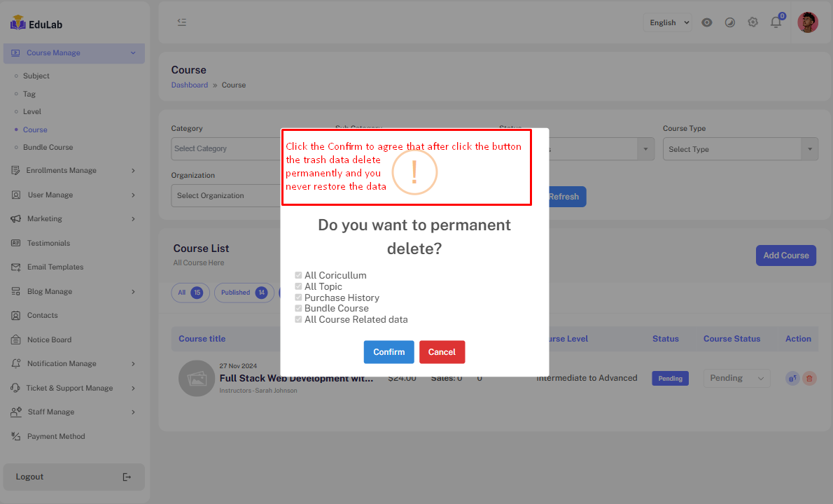833x504 pixels.
Task: Click the Dashboard breadcrumb link
Action: point(190,85)
